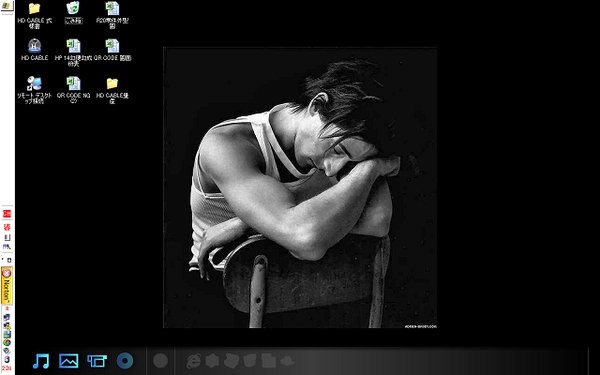This screenshot has height=375, width=600.
Task: Open the HD CABLE specification folder
Action: 34,15
